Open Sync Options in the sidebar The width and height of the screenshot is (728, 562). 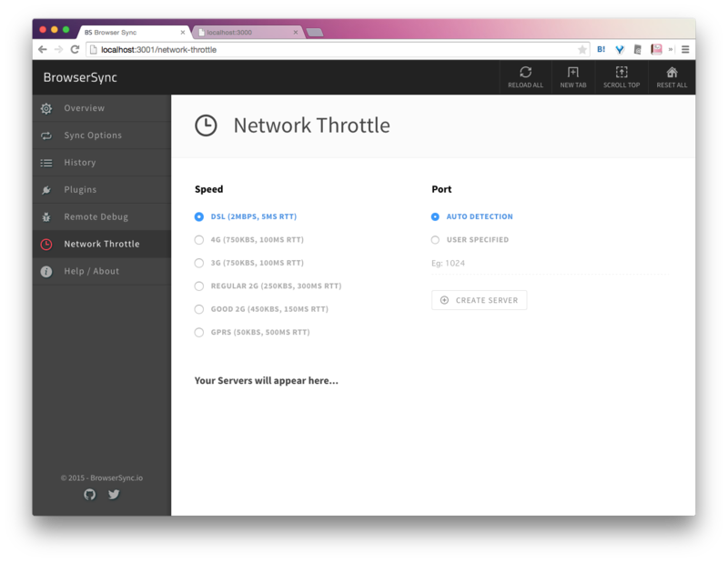[102, 135]
